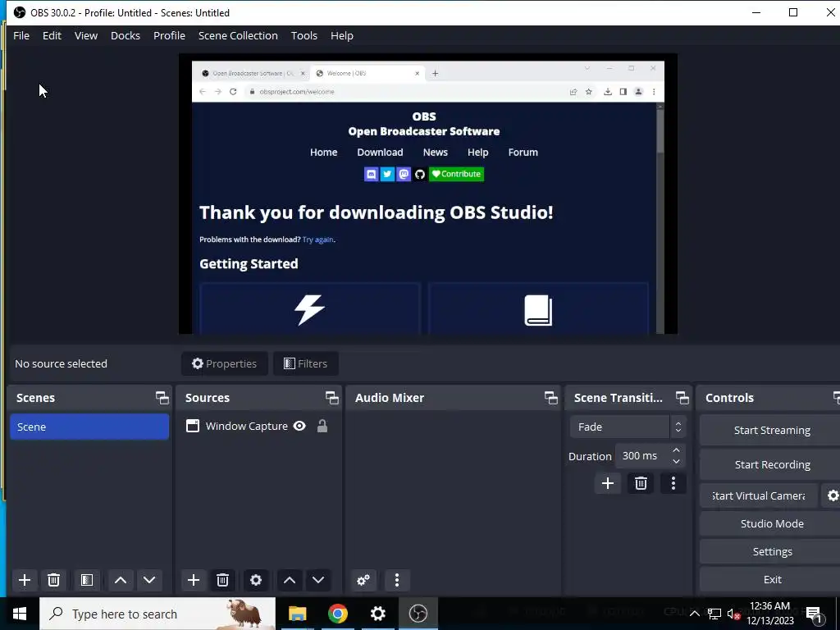This screenshot has height=630, width=840.
Task: Open File Explorer from taskbar
Action: pyautogui.click(x=297, y=614)
